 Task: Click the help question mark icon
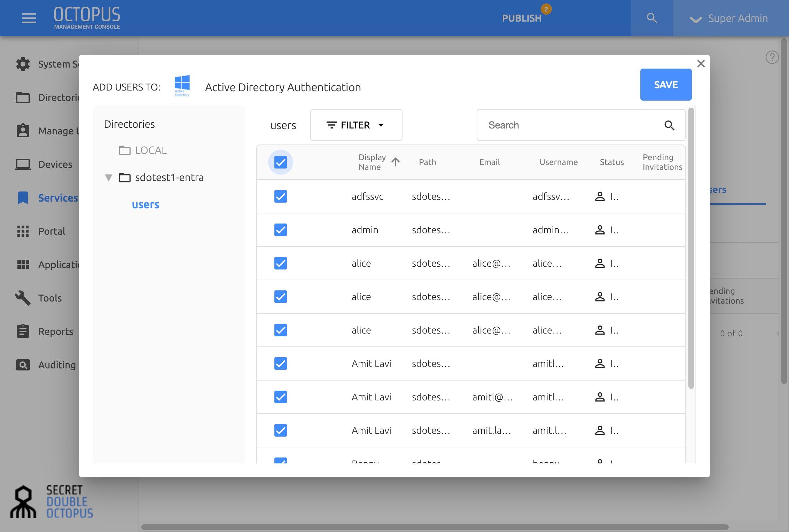pos(772,57)
